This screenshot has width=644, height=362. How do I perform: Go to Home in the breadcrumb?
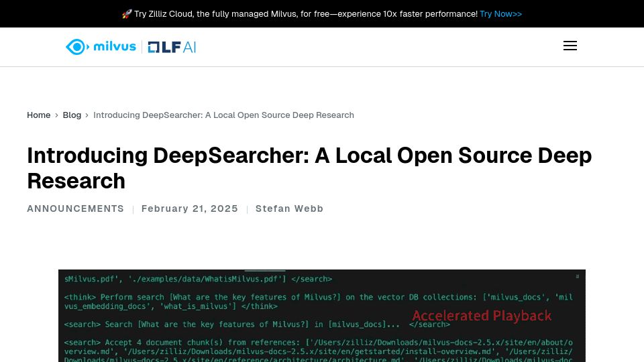39,115
